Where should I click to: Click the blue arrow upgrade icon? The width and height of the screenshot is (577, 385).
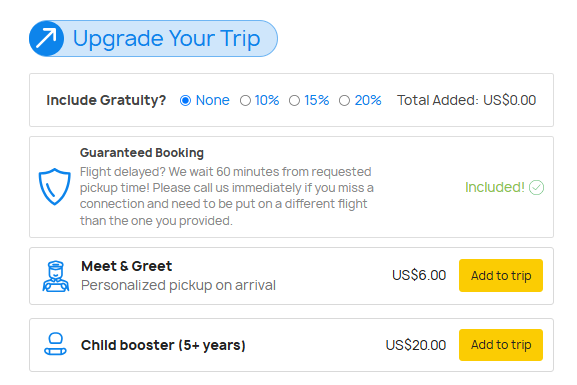tap(46, 38)
